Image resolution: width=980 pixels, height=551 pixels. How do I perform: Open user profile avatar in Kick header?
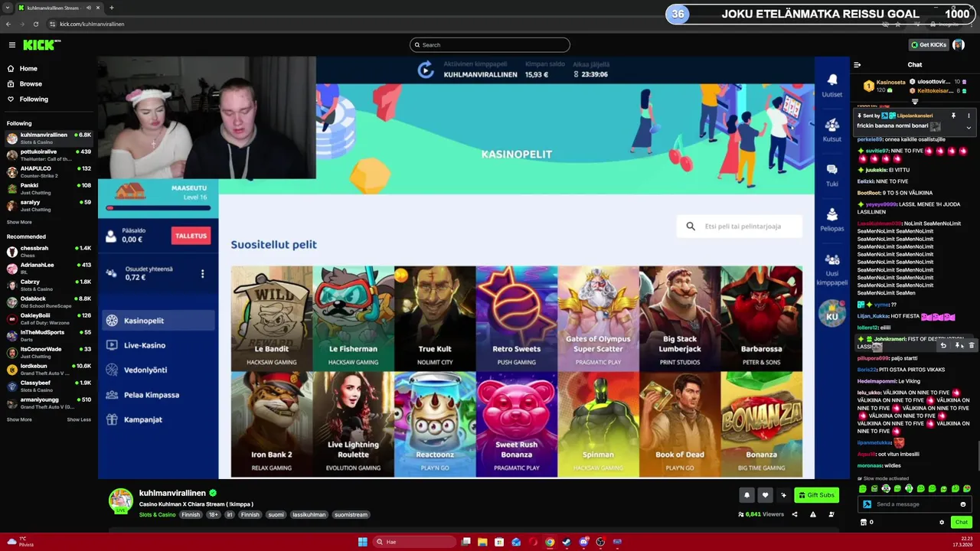click(959, 45)
